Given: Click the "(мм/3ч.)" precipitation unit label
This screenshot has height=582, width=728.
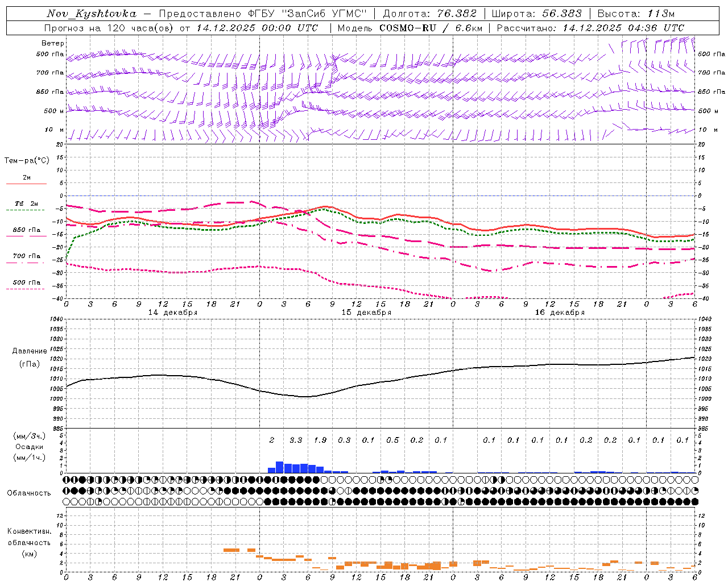Looking at the screenshot, I should pyautogui.click(x=30, y=436).
